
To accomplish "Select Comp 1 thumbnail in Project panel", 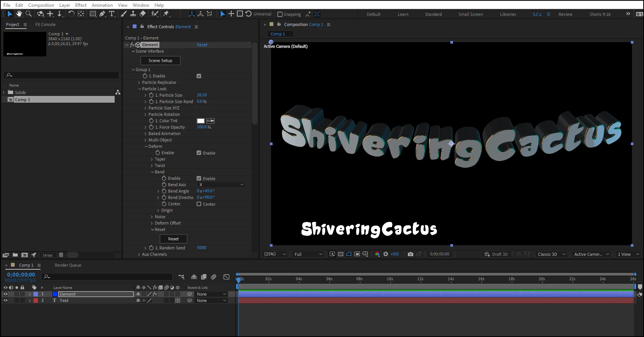I will [x=25, y=44].
